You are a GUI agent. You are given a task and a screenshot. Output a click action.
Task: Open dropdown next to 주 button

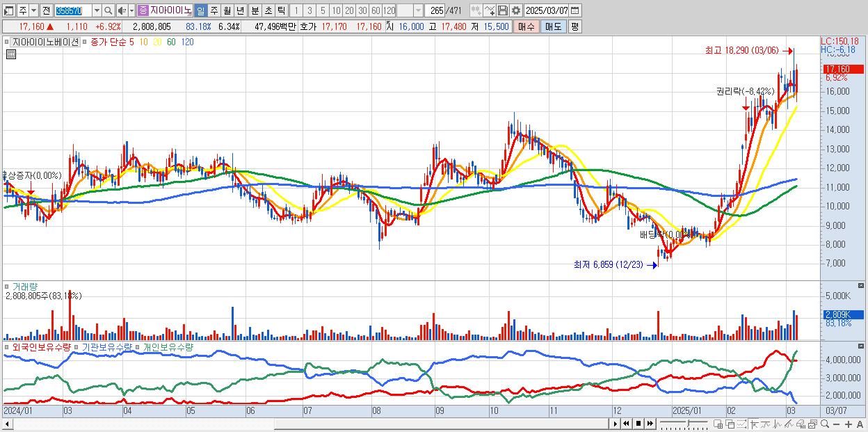coord(33,10)
